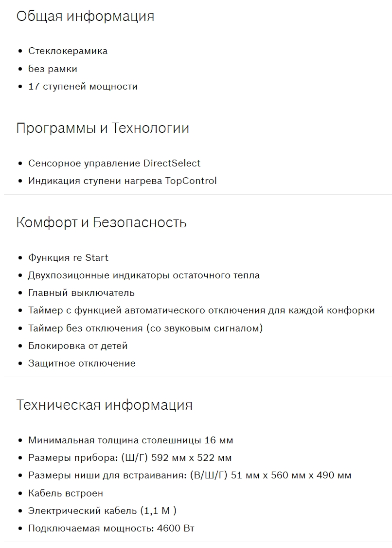Image resolution: width=392 pixels, height=548 pixels.
Task: Click 'Минимальная толщина столешницы 16 мм' line
Action: [x=131, y=440]
